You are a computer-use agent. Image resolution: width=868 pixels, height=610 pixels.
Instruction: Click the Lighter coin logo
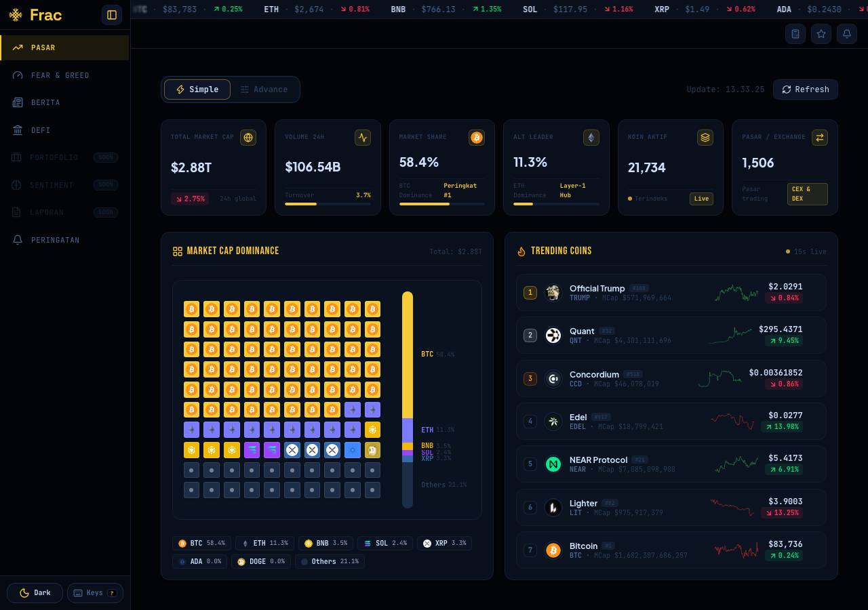(553, 507)
